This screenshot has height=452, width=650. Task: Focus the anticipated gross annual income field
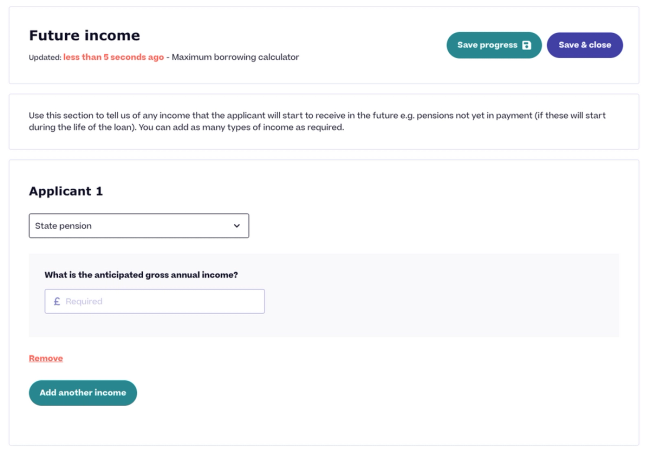(x=155, y=301)
